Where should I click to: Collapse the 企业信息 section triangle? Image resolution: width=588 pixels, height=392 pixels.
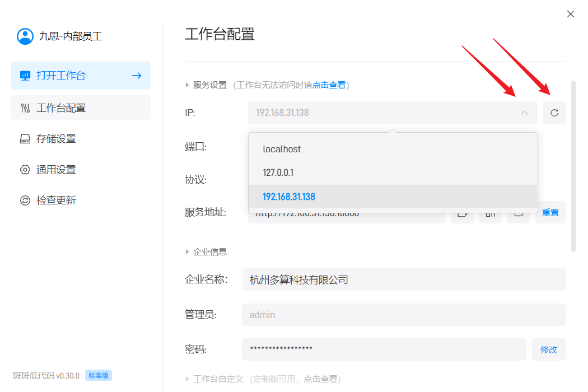187,251
